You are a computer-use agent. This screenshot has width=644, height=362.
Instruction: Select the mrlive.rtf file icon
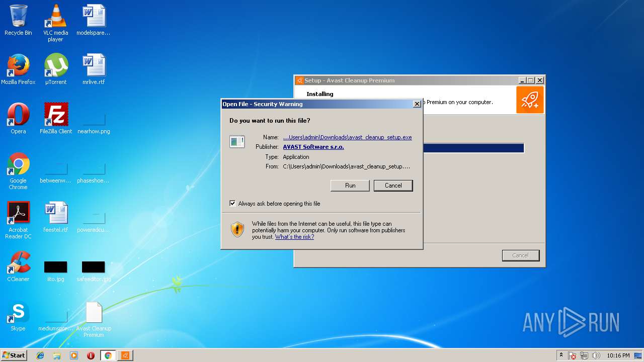[93, 69]
